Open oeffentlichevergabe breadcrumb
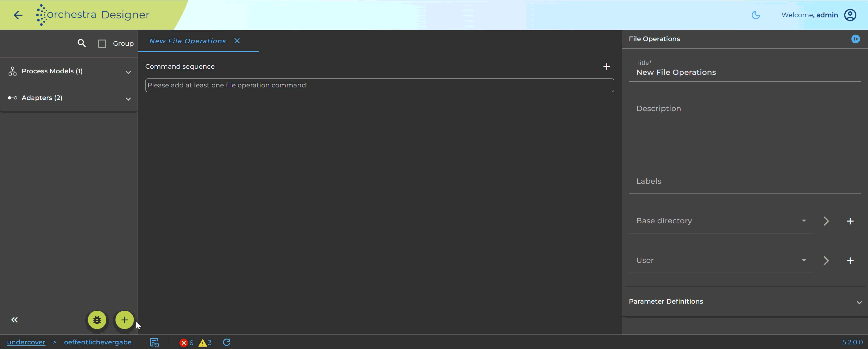This screenshot has height=349, width=868. pyautogui.click(x=98, y=342)
